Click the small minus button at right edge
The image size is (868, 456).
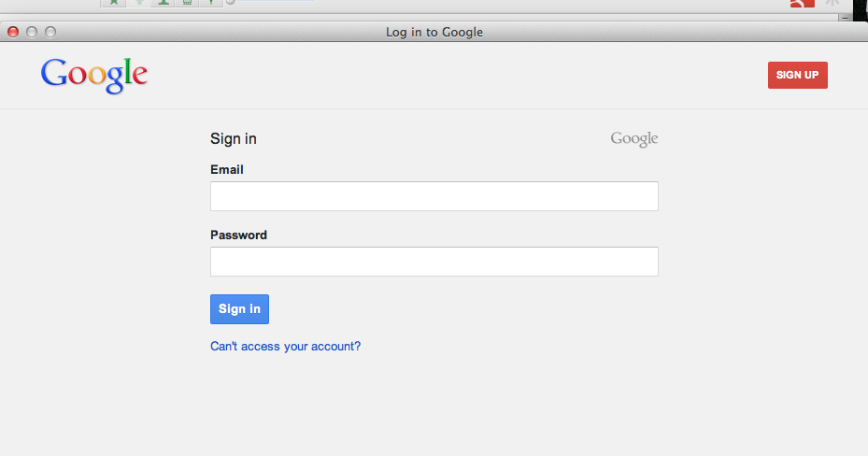coord(845,18)
